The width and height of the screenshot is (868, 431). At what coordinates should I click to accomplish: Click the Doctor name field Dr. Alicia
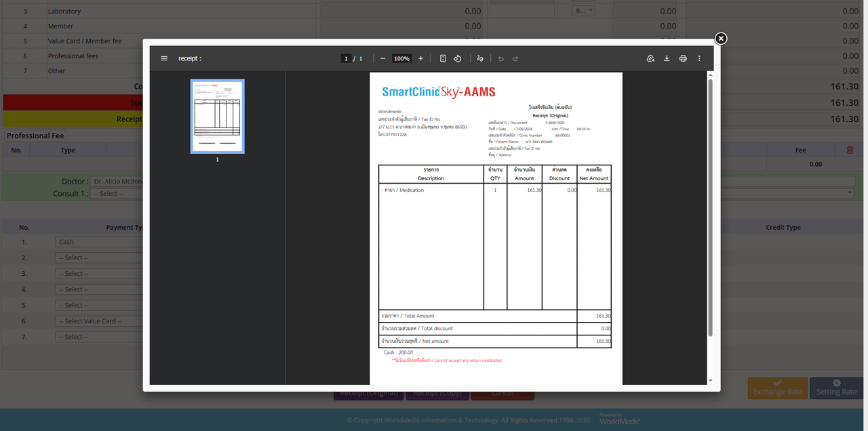point(117,182)
